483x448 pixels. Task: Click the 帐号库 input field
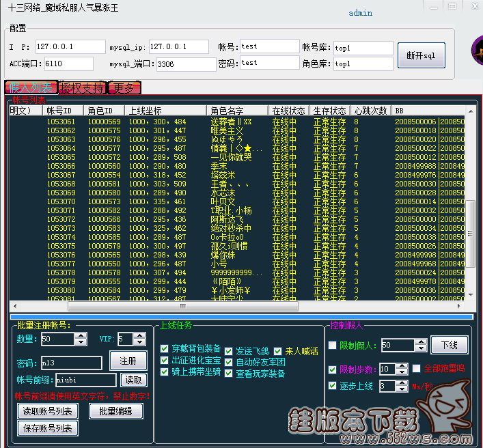pyautogui.click(x=363, y=48)
